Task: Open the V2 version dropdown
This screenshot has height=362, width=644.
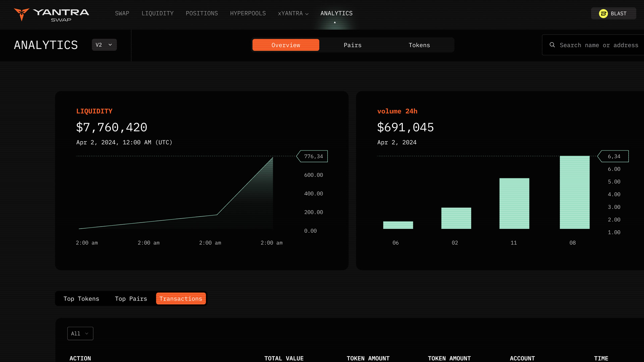Action: [104, 45]
